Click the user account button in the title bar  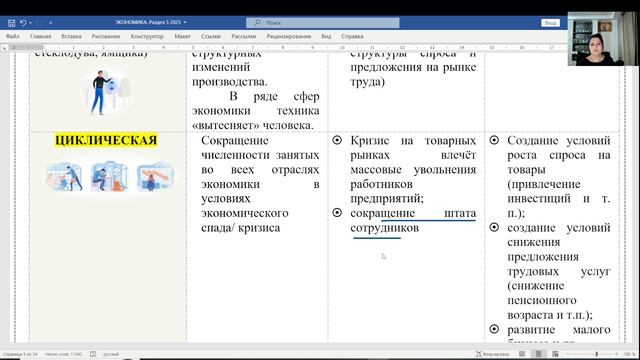[550, 23]
